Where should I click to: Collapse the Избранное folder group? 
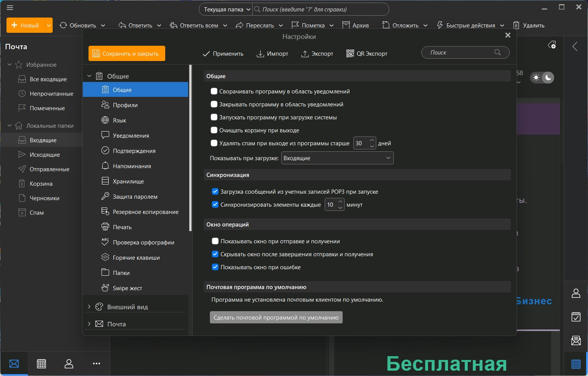10,65
